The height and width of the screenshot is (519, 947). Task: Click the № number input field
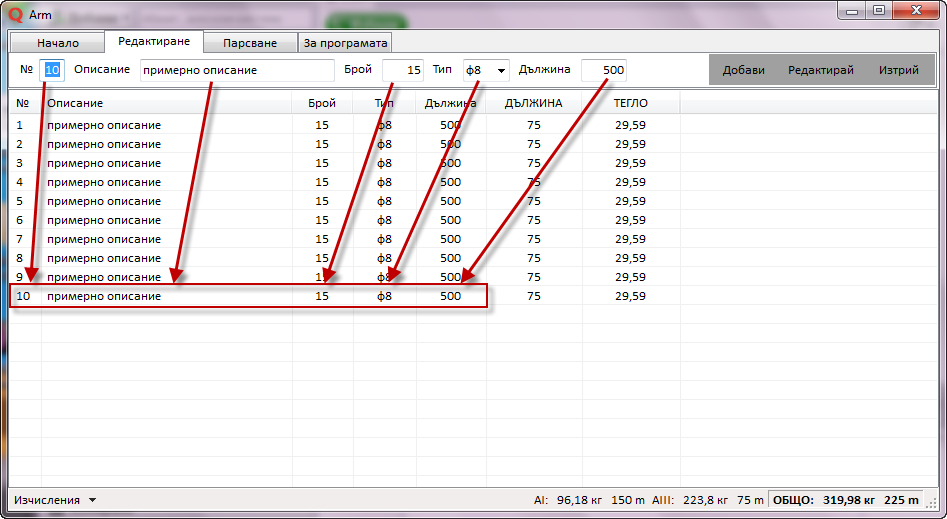point(53,70)
